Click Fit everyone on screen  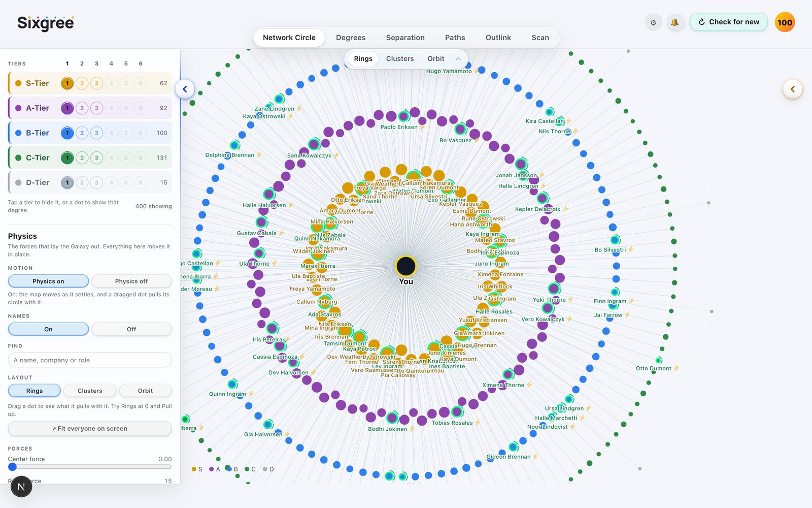[90, 429]
